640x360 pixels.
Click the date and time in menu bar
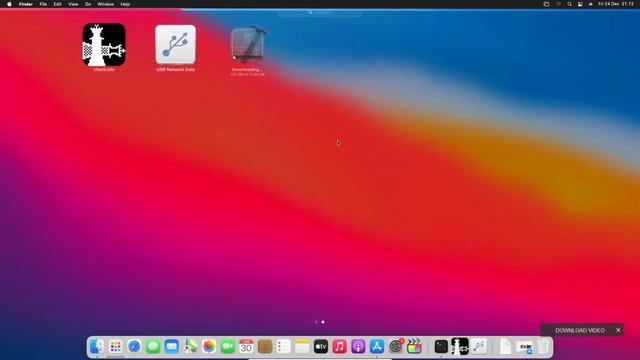coord(616,4)
